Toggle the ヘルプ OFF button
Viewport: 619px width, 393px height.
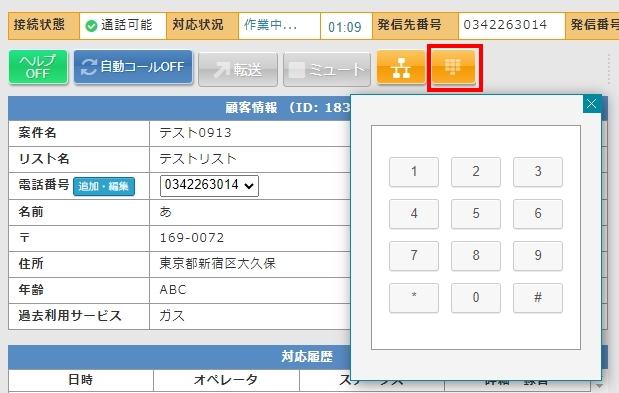coord(38,67)
